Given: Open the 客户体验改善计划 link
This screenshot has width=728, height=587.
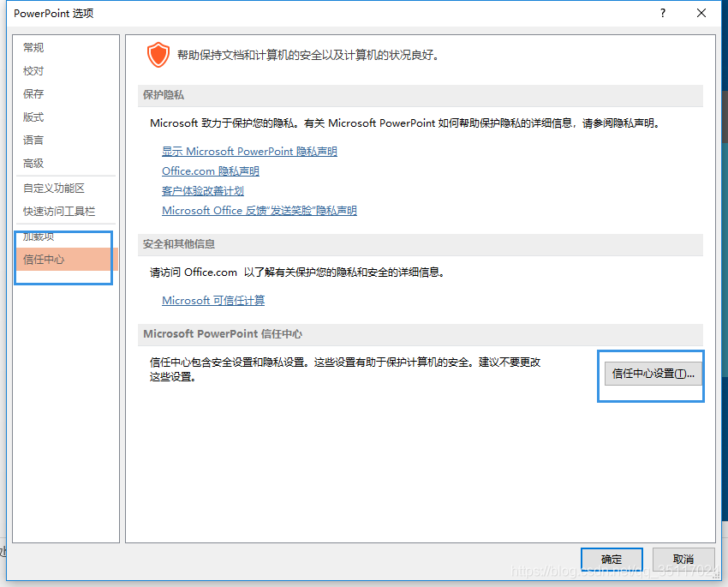Looking at the screenshot, I should point(202,191).
